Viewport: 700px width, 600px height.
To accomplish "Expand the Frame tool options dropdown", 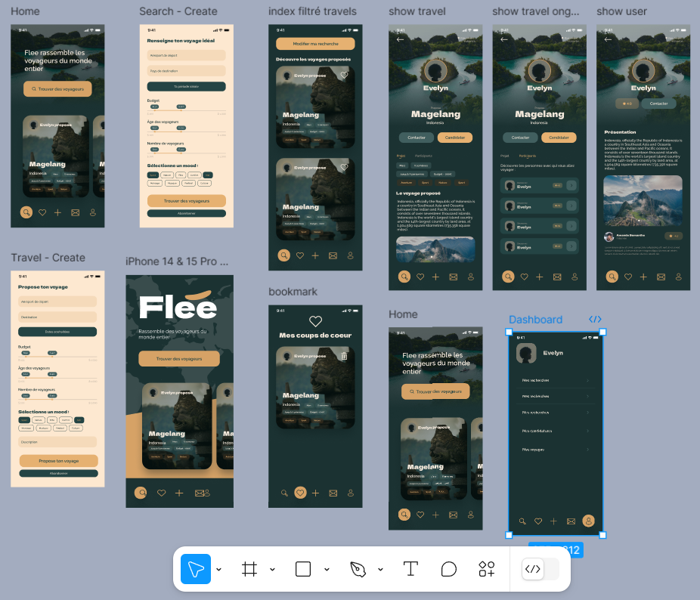I will point(272,570).
